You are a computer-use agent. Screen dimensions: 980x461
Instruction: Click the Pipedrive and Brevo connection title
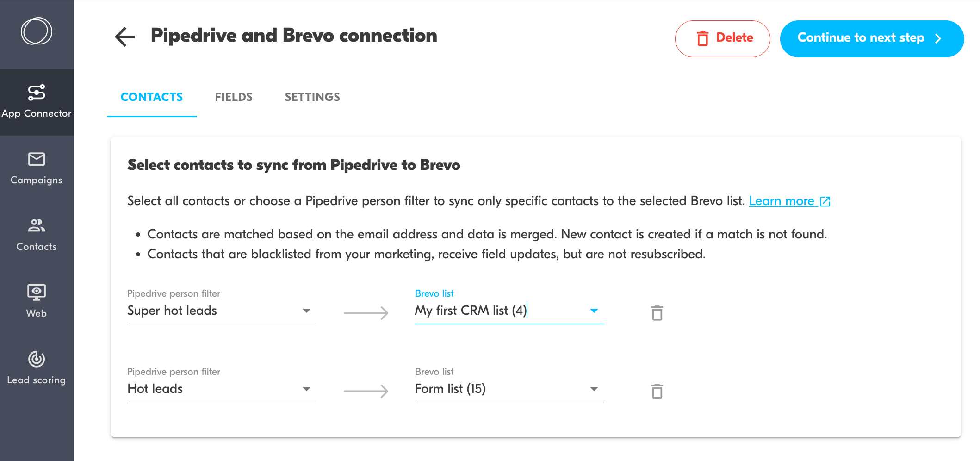294,36
